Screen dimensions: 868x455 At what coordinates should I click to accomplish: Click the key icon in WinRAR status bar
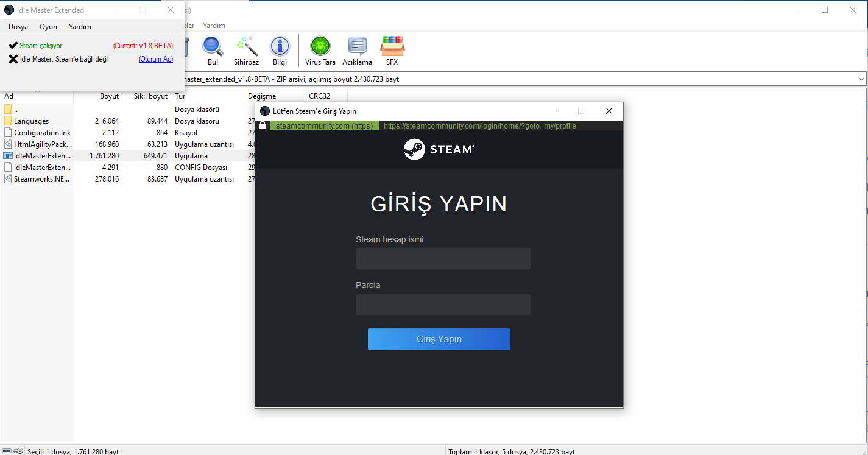(19, 451)
